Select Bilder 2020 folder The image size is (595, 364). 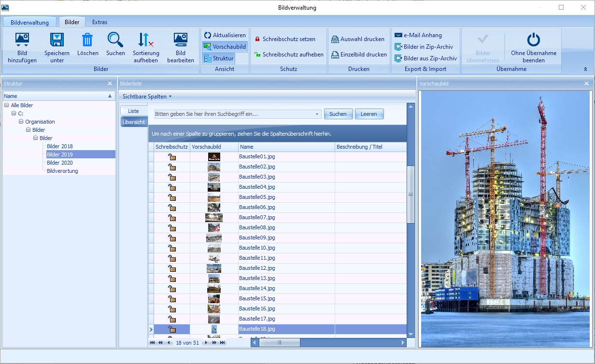[x=60, y=163]
